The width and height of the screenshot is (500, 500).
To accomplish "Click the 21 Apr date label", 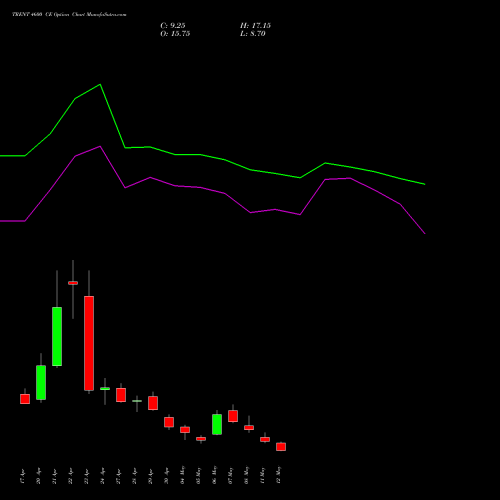I will (x=54, y=476).
